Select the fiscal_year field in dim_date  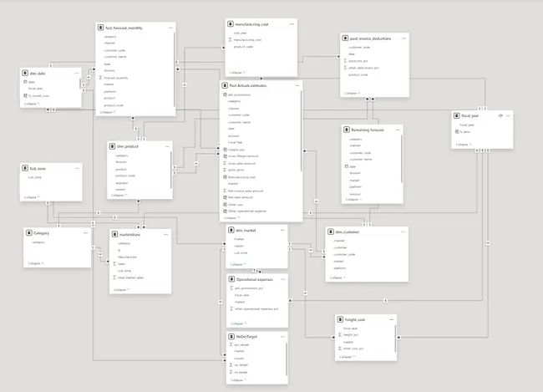point(35,89)
